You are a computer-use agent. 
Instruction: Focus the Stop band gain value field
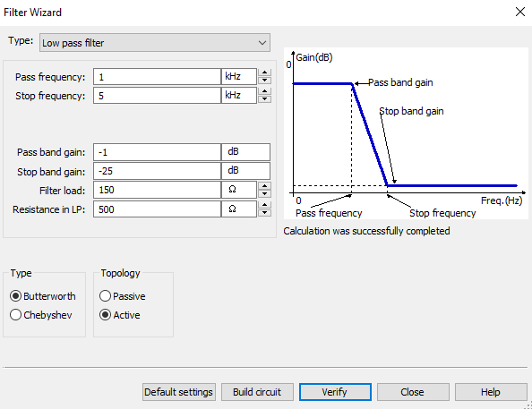click(x=157, y=171)
